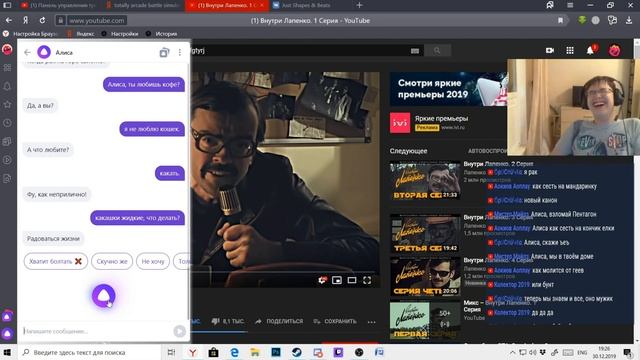Open more actions ellipsis below video
Screen dimensions: 640x360
tap(371, 322)
